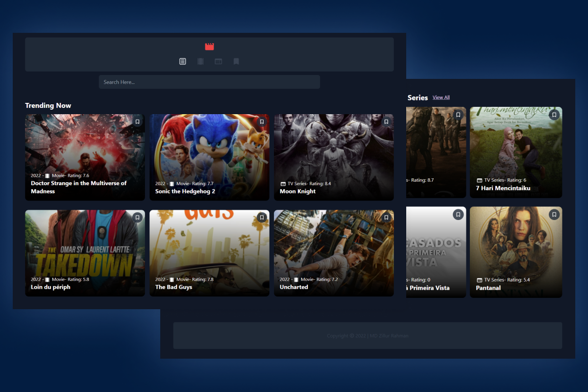Click the 'Rating: 0' series text
Image resolution: width=588 pixels, height=392 pixels.
pos(421,280)
